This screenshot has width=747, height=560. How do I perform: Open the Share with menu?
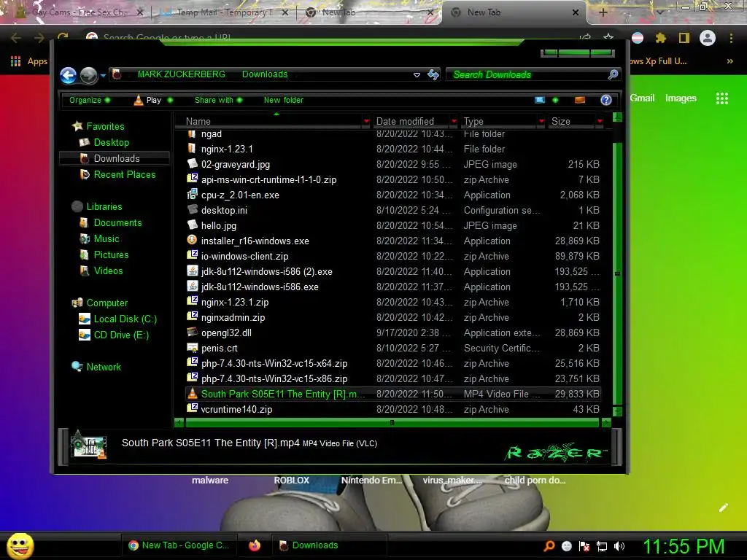point(219,100)
